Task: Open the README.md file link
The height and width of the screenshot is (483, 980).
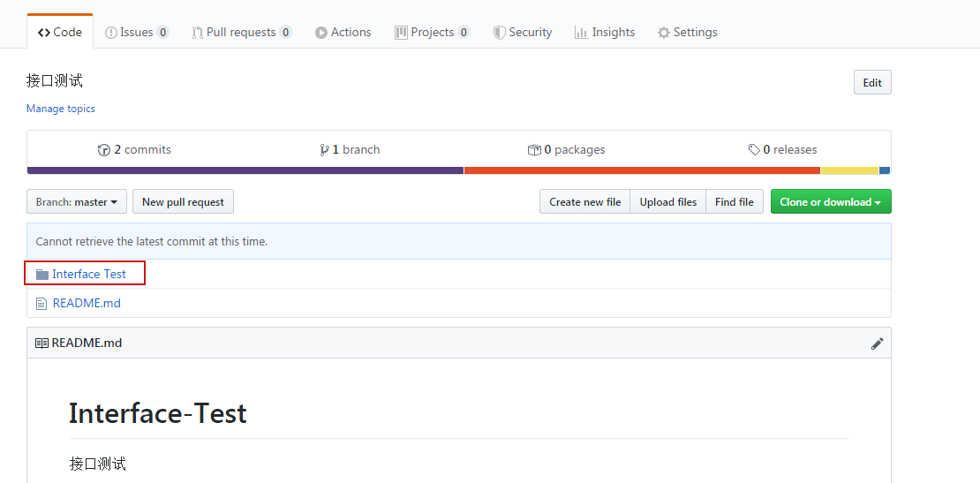Action: pos(87,303)
